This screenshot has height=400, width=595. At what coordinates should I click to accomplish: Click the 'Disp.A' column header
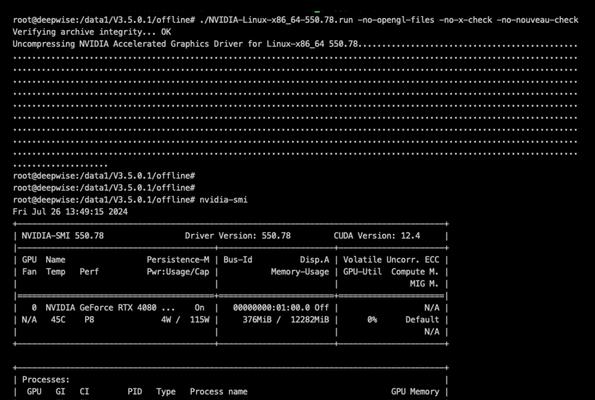coord(315,260)
